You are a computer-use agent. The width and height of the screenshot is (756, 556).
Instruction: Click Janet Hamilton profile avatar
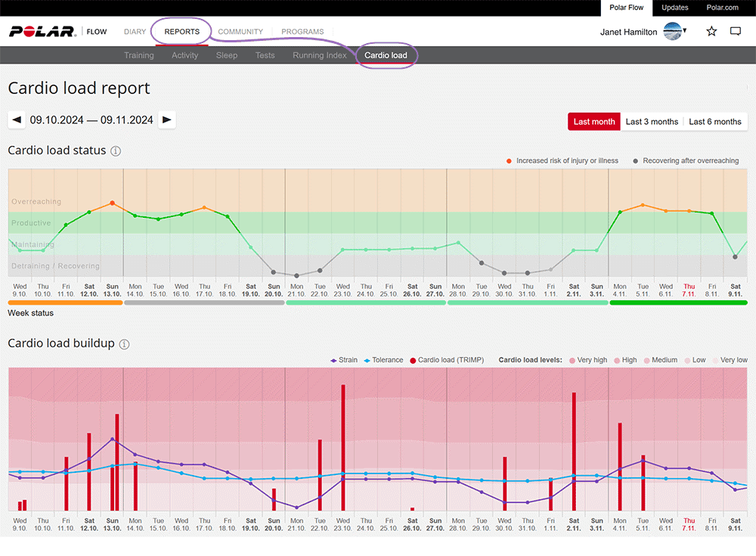pyautogui.click(x=672, y=32)
